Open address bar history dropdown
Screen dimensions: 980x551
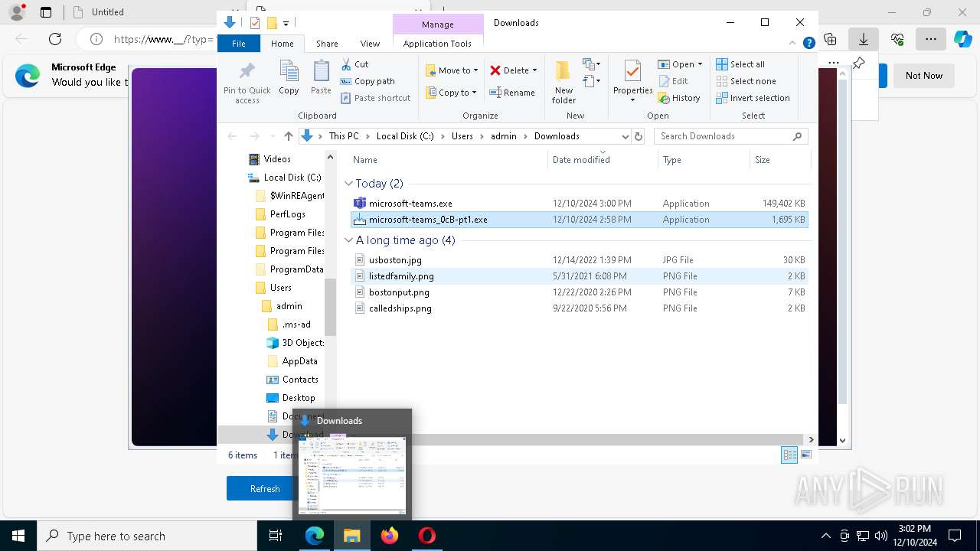626,136
